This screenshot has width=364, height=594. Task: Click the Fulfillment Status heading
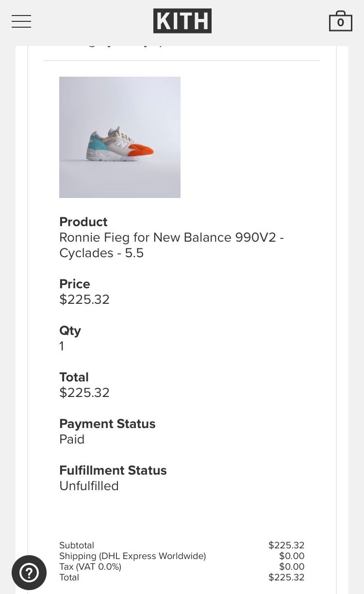(x=113, y=470)
